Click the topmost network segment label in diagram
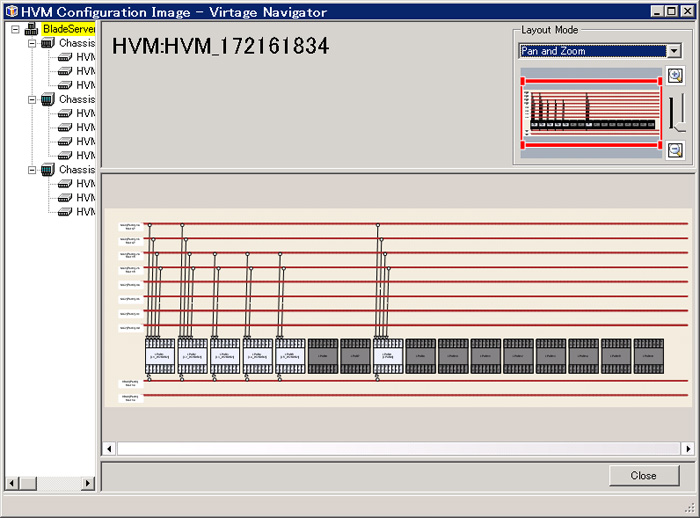The width and height of the screenshot is (700, 518). tap(130, 226)
